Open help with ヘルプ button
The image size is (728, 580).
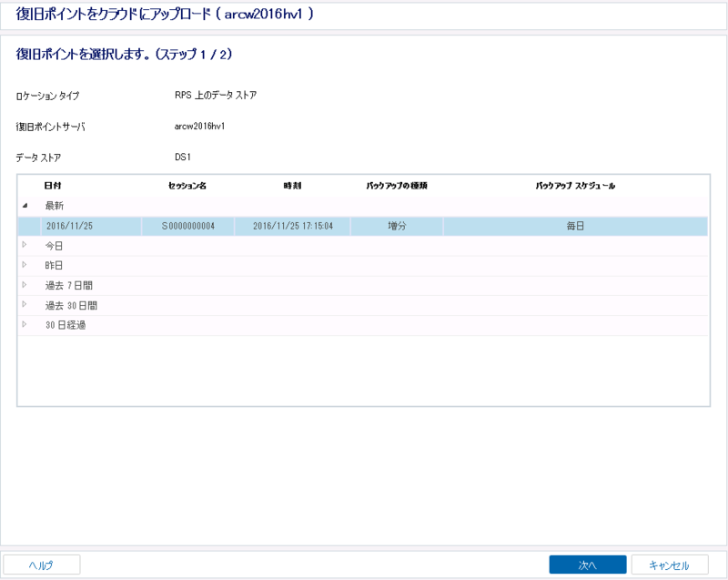tap(41, 565)
